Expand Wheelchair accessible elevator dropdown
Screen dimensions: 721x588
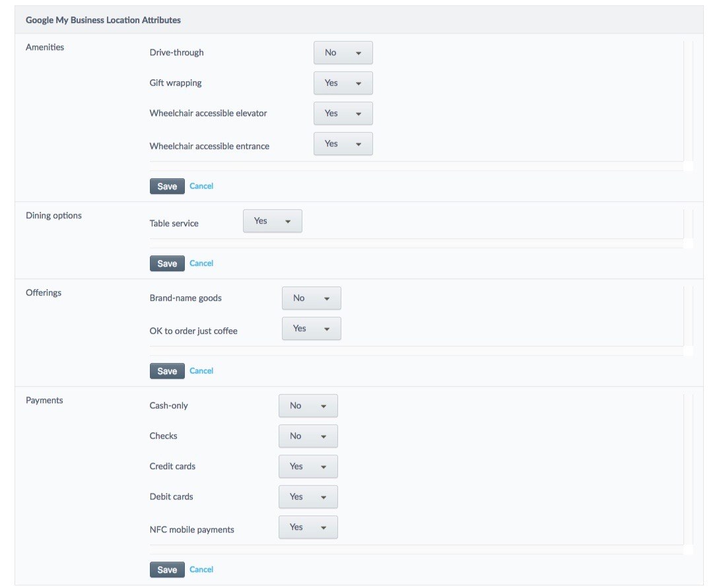pos(343,114)
